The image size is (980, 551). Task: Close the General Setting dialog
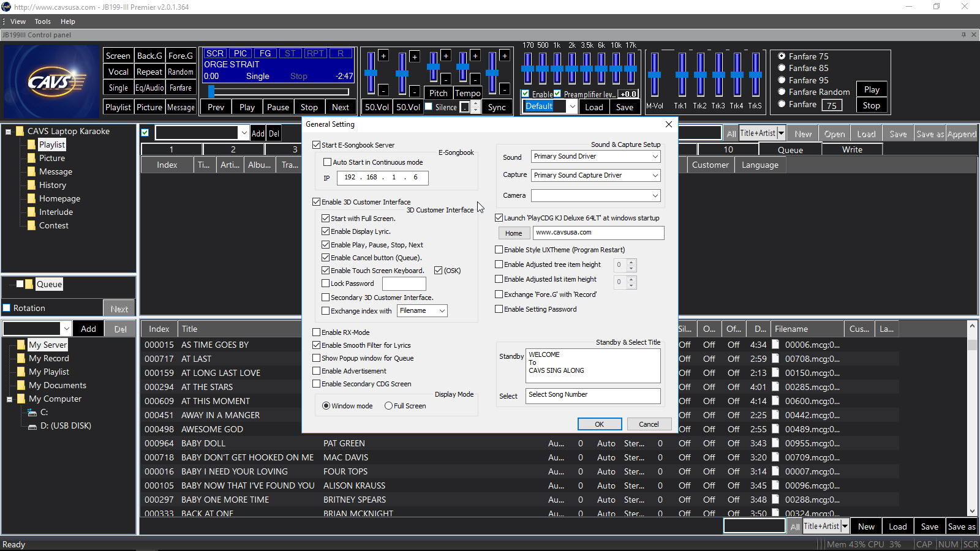pos(669,124)
